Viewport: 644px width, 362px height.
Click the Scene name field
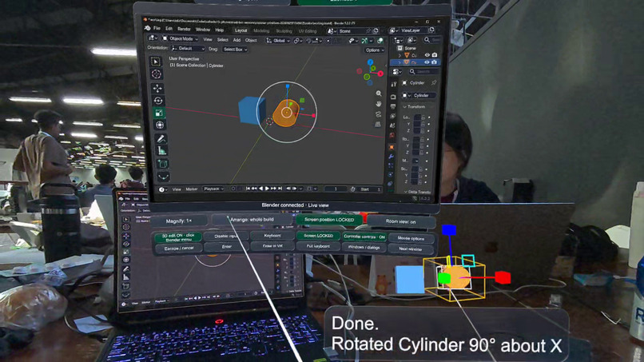coord(353,31)
